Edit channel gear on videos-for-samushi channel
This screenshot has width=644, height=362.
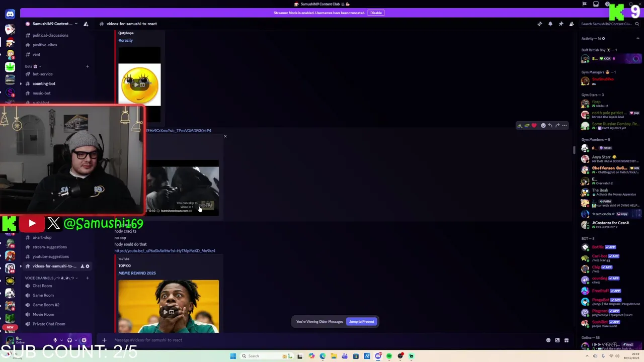pyautogui.click(x=87, y=266)
